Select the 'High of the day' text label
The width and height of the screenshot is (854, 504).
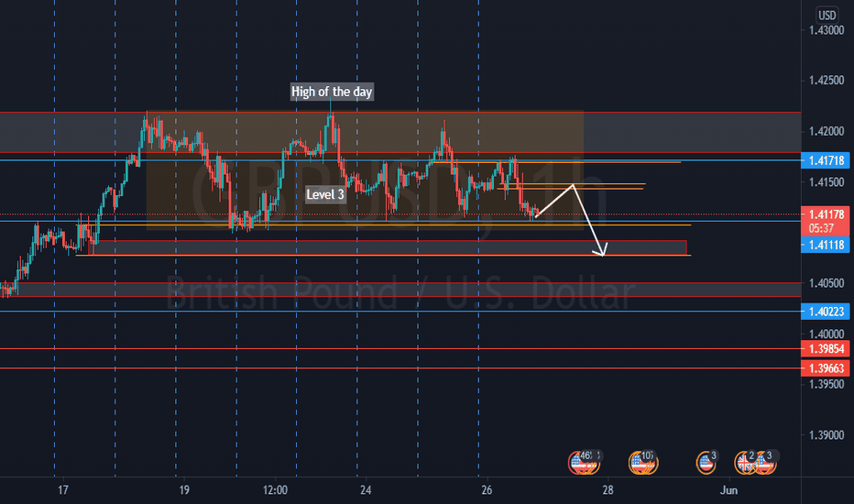pos(331,92)
